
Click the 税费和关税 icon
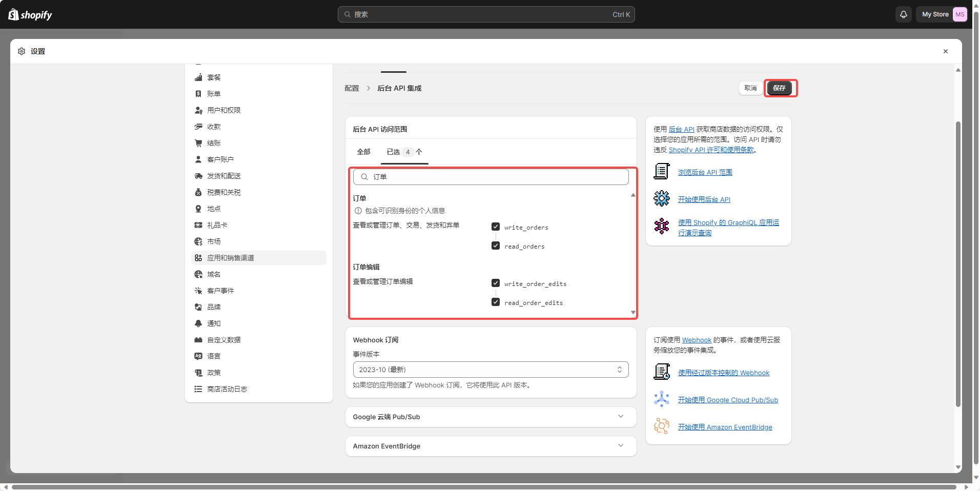pos(198,192)
